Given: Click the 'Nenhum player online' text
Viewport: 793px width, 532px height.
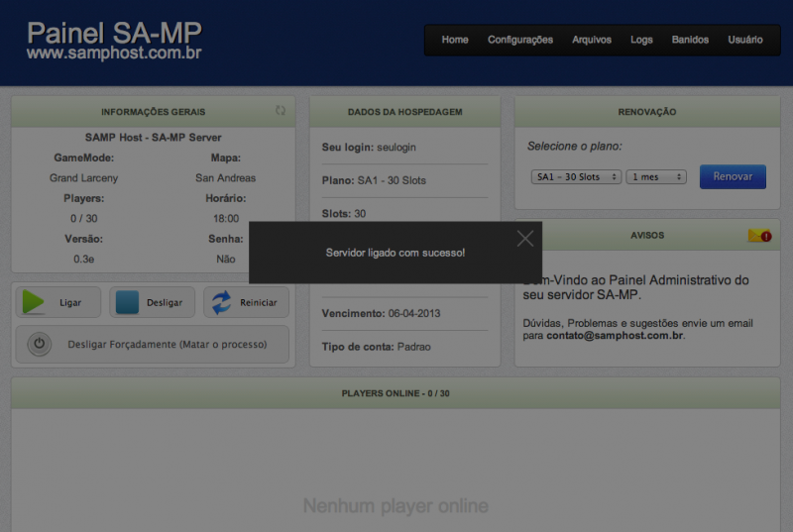Looking at the screenshot, I should click(396, 505).
